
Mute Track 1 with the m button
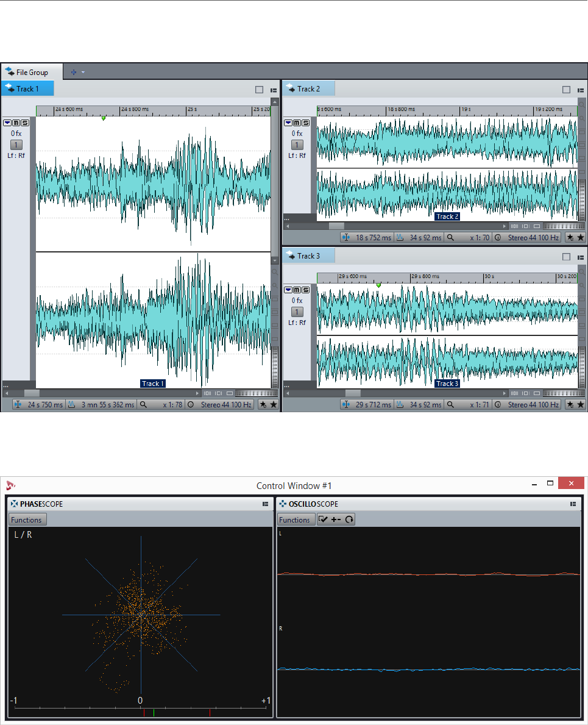click(x=16, y=123)
